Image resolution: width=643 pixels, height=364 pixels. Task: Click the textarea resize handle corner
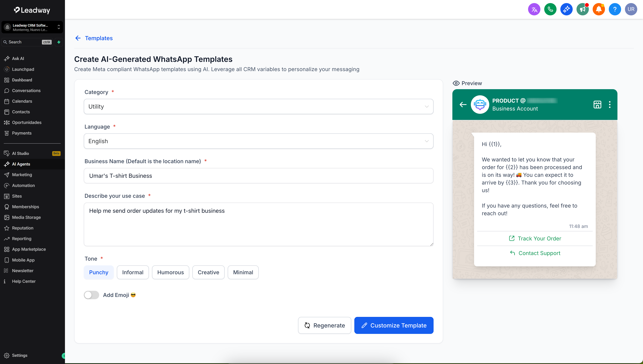[x=432, y=244]
